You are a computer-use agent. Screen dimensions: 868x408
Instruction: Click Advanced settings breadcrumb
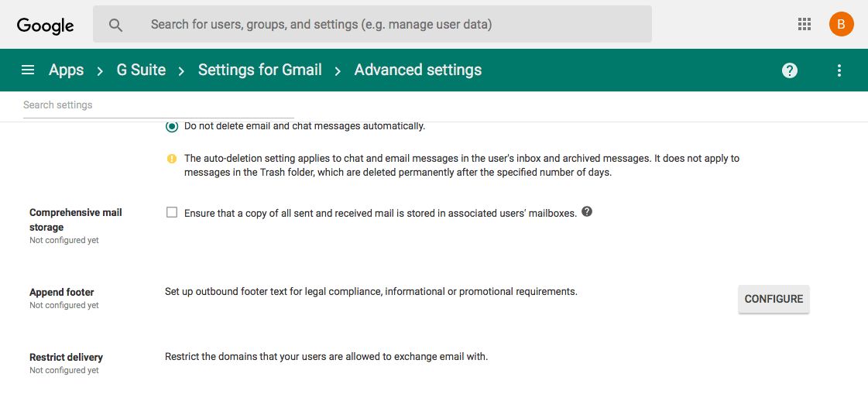(417, 70)
